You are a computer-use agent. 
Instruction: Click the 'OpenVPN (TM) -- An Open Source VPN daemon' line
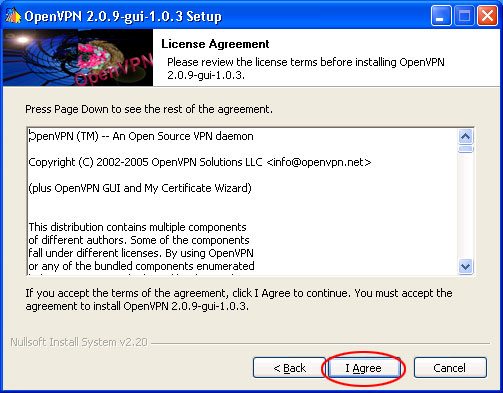141,136
